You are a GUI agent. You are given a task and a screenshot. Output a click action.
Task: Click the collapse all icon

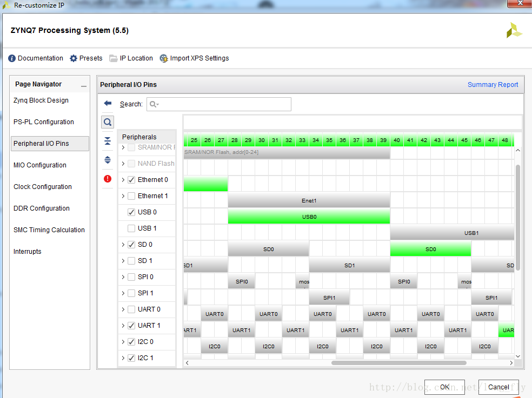(108, 141)
